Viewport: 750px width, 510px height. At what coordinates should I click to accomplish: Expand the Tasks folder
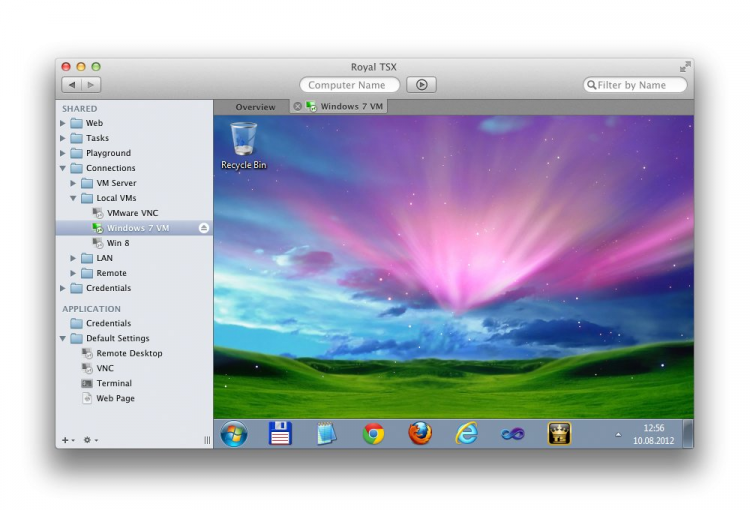[x=63, y=138]
